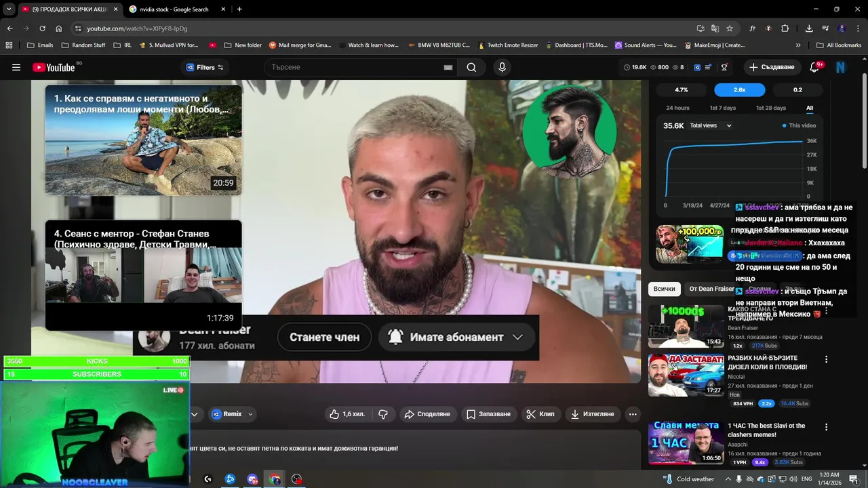868x488 pixels.
Task: Open options for 1 ЧАС Slavi video
Action: point(826,427)
